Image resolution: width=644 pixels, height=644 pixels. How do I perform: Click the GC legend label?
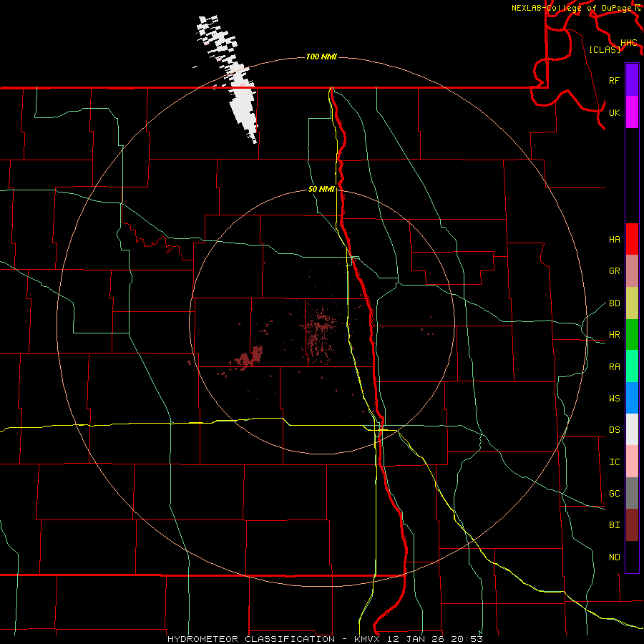click(x=614, y=494)
